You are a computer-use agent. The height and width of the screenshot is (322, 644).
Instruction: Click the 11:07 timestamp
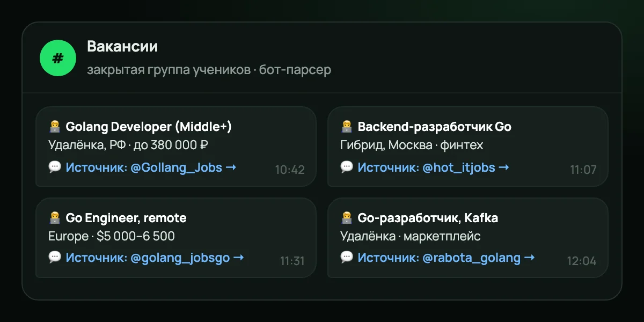tap(583, 170)
